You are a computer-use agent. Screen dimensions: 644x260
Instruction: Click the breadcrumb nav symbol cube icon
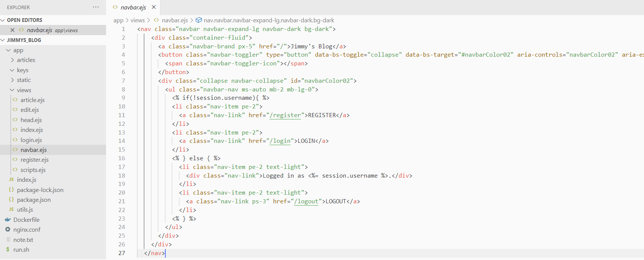point(199,20)
